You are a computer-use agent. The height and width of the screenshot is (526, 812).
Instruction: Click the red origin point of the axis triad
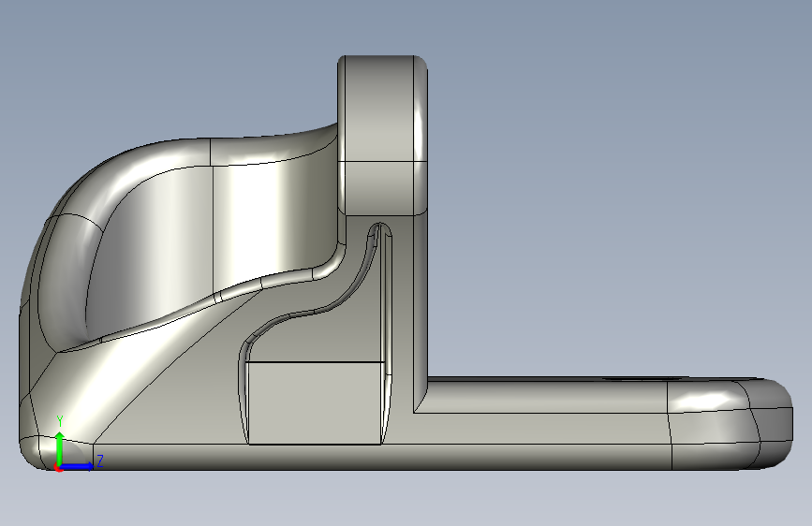58,469
